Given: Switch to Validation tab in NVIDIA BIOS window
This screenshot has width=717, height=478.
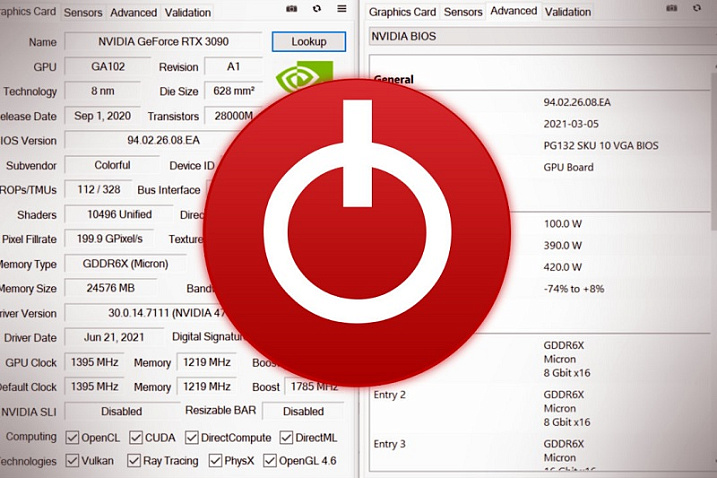Looking at the screenshot, I should point(568,12).
